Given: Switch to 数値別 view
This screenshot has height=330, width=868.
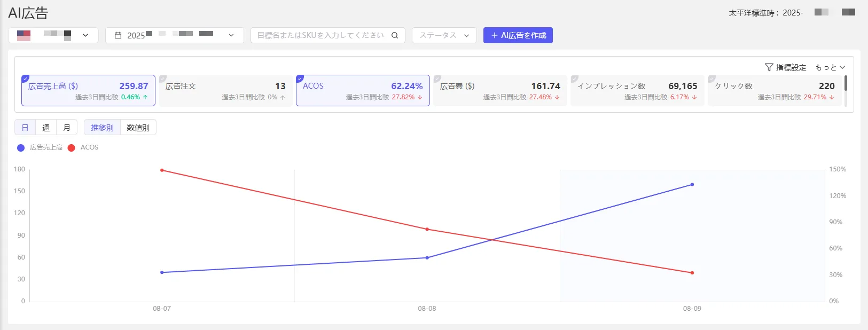Looking at the screenshot, I should [x=138, y=128].
